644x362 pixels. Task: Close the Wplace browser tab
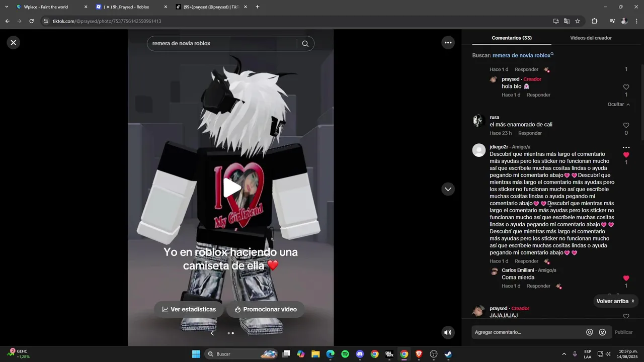(86, 7)
